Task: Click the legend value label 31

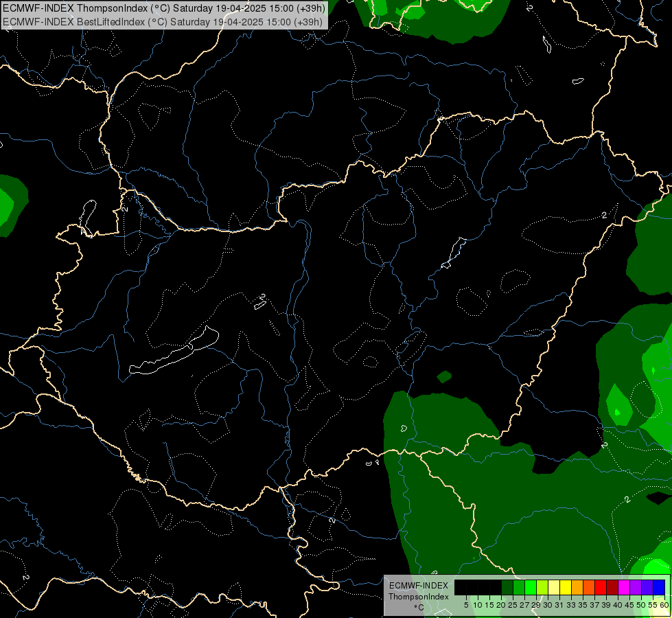Action: pos(559,605)
